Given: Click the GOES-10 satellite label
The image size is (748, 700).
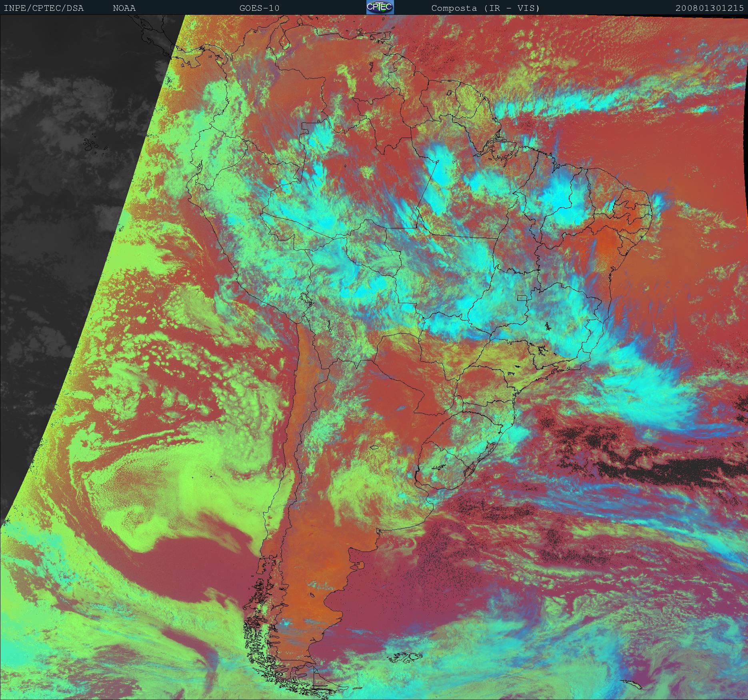Looking at the screenshot, I should click(259, 8).
